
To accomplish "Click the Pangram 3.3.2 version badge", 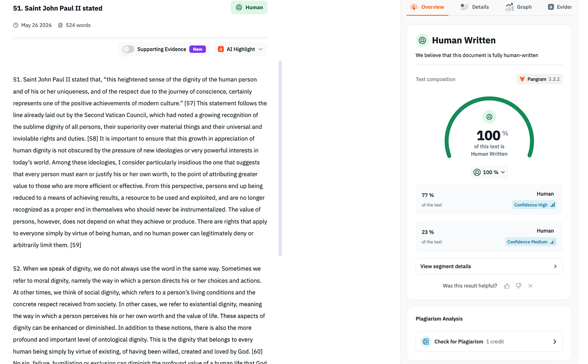I will 540,79.
